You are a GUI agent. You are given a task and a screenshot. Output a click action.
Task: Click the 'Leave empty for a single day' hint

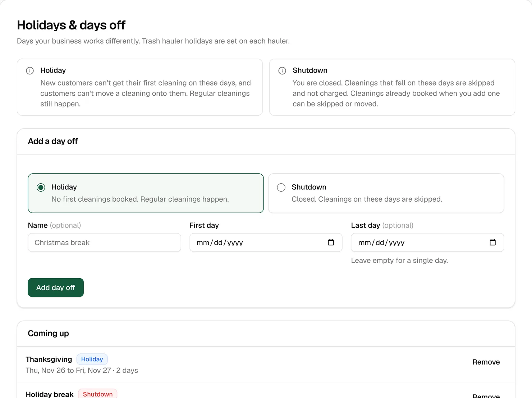pos(399,260)
